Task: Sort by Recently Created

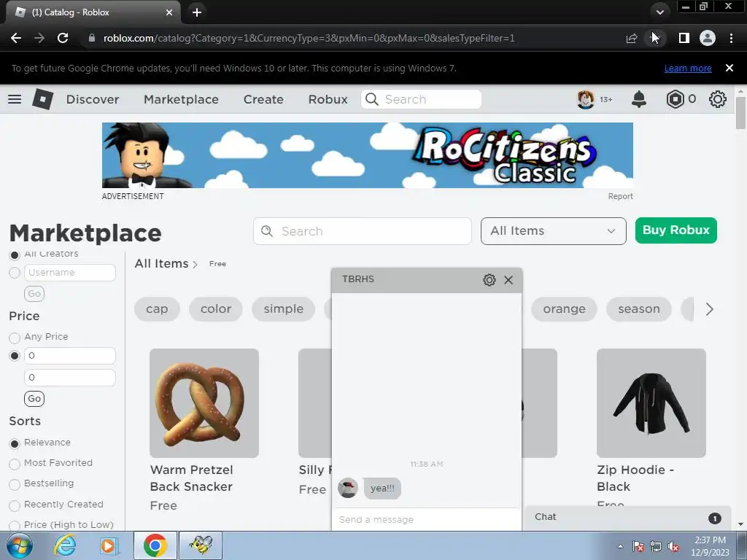Action: coord(15,505)
